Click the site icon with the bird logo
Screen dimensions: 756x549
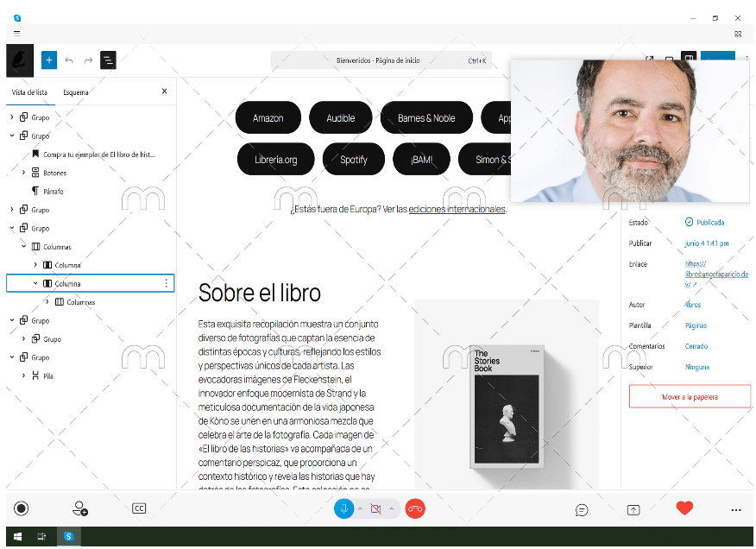20,60
